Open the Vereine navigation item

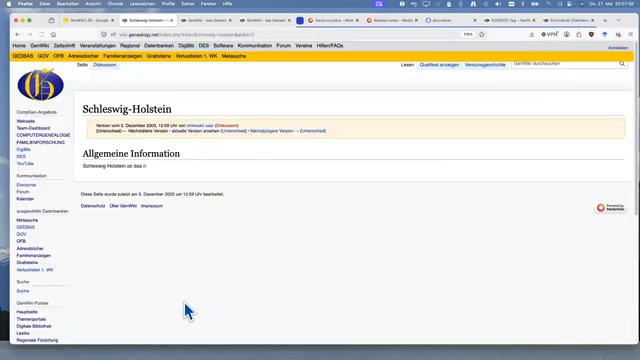(x=303, y=46)
